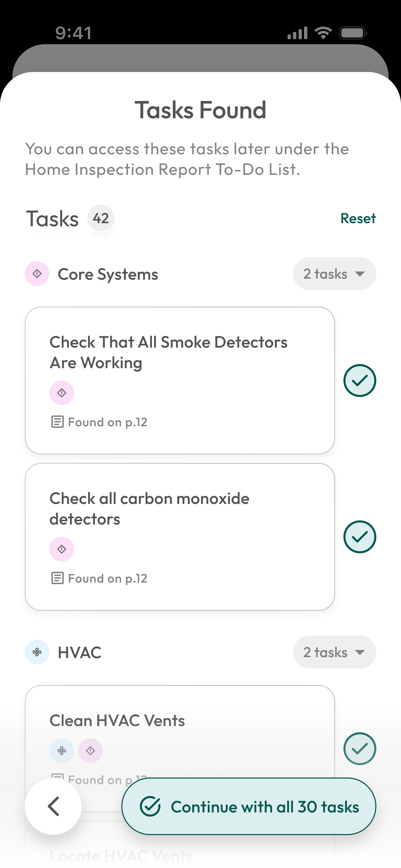Click document icon beside carbon monoxide page reference
The height and width of the screenshot is (868, 401).
(x=57, y=578)
